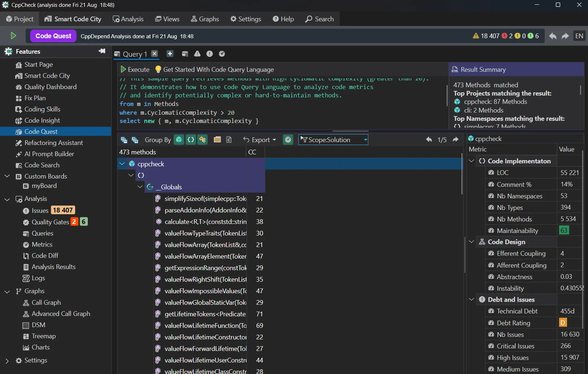Open the Scope:Solution combo box
The width and height of the screenshot is (588, 374).
(x=333, y=140)
